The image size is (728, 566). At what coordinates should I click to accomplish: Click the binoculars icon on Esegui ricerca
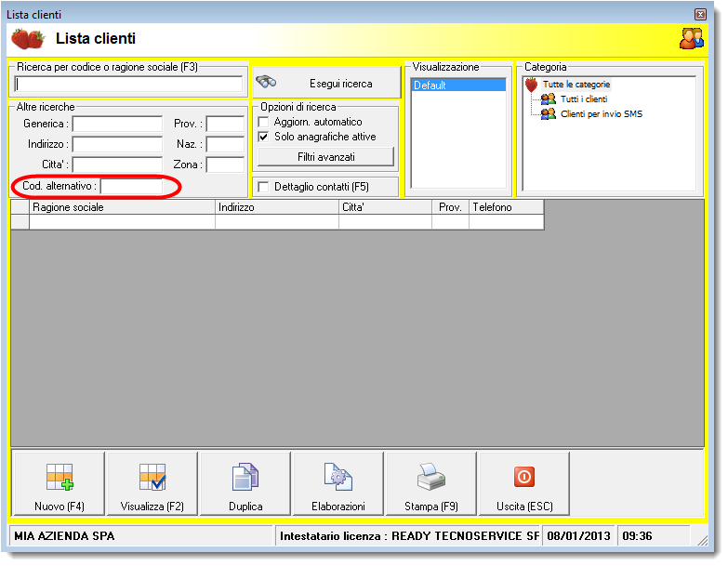(x=266, y=82)
